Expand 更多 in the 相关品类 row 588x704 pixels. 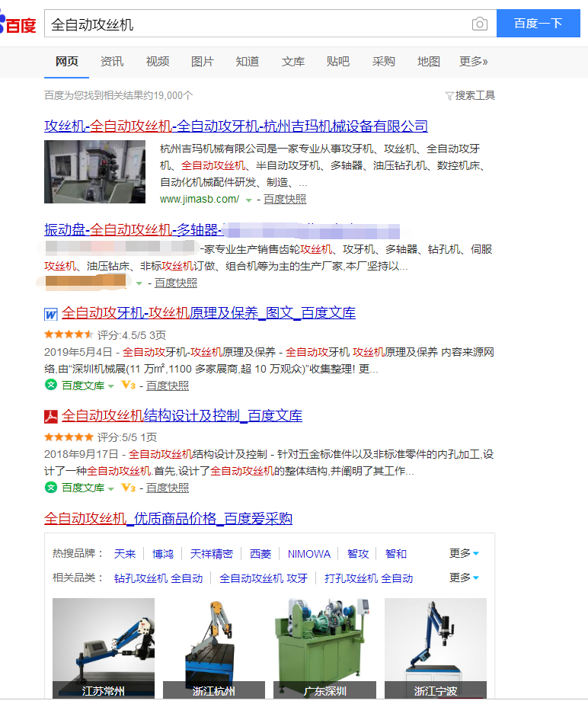(x=464, y=578)
